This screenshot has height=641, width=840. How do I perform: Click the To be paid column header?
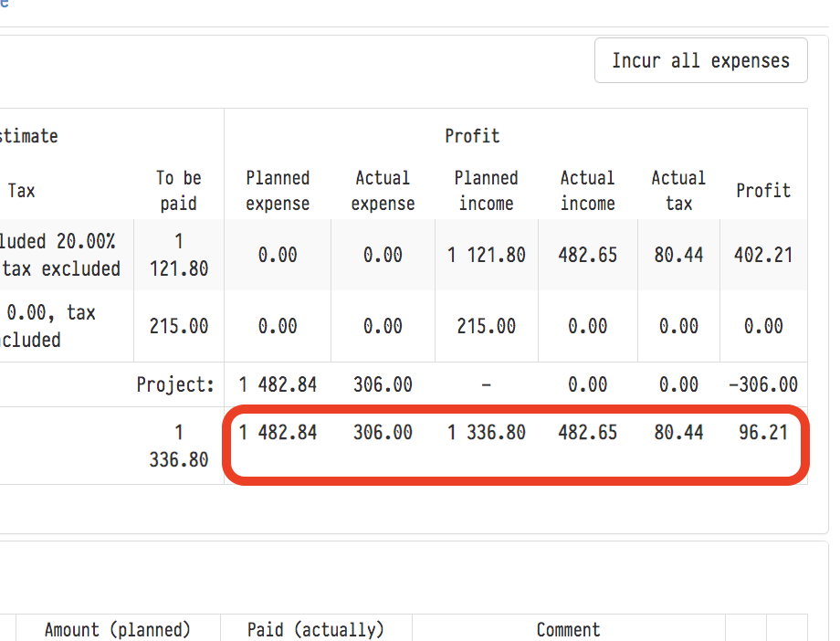(178, 191)
